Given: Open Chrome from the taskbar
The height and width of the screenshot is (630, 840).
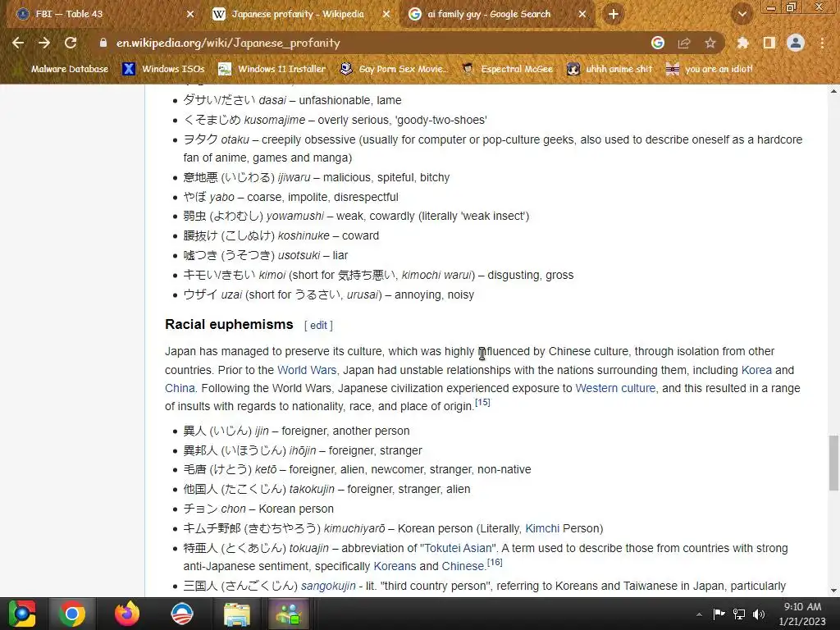Looking at the screenshot, I should pyautogui.click(x=72, y=614).
